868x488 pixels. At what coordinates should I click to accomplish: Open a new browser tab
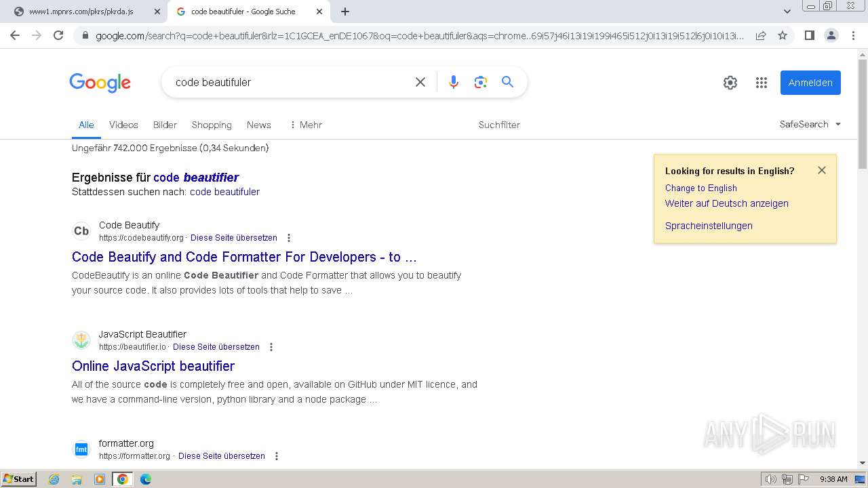point(345,12)
